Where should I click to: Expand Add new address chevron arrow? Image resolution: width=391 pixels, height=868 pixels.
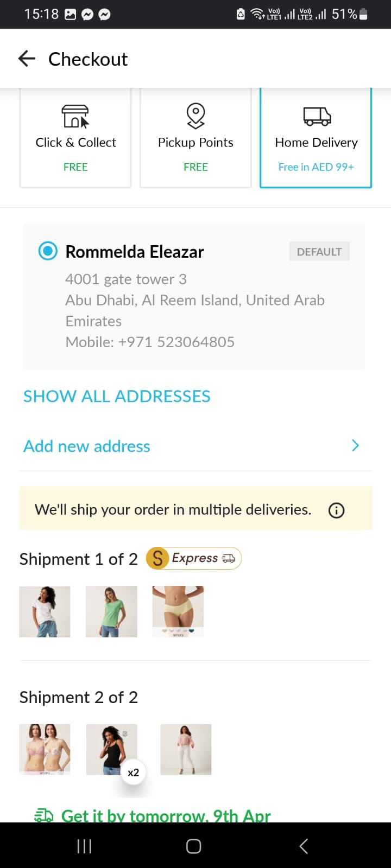coord(355,446)
